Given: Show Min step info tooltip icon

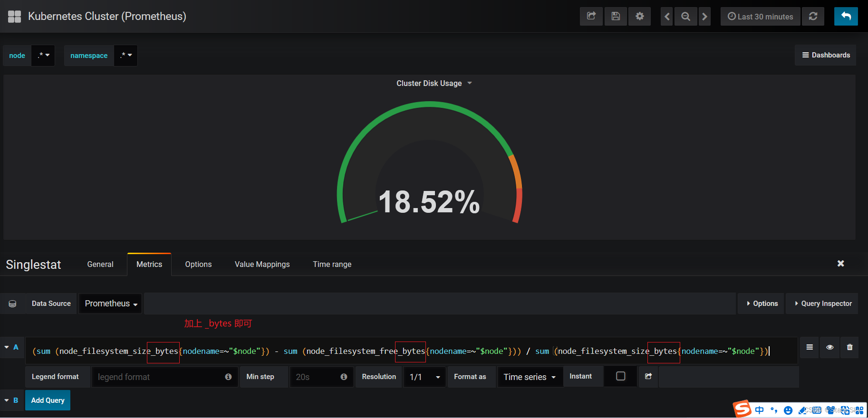Looking at the screenshot, I should pos(344,377).
